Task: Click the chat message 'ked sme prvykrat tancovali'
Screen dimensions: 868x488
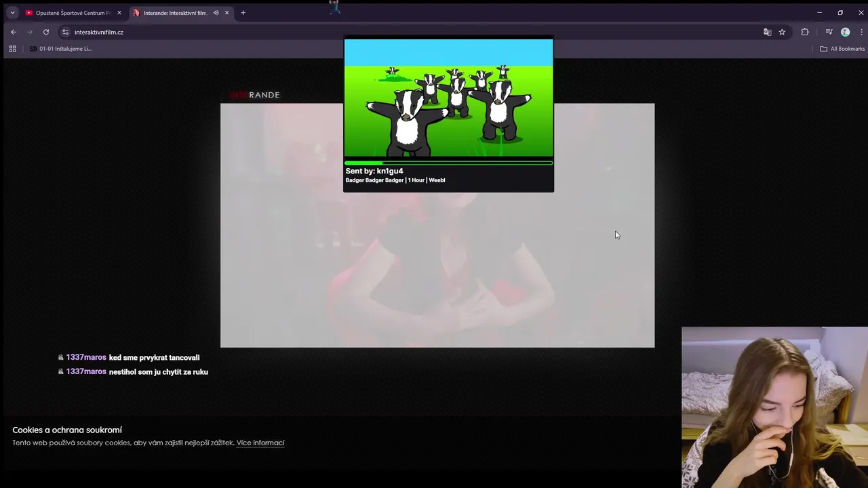Action: [154, 358]
